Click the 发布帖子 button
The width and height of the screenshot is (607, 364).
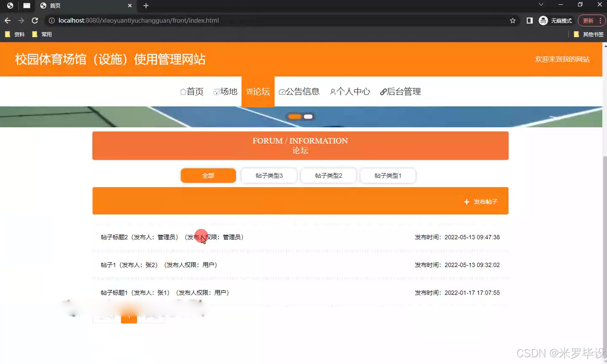[x=481, y=201]
